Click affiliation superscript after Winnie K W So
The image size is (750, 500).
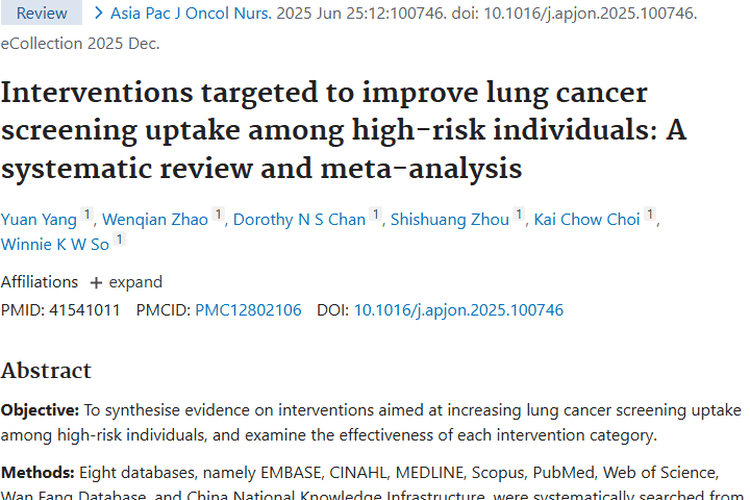coord(119,239)
